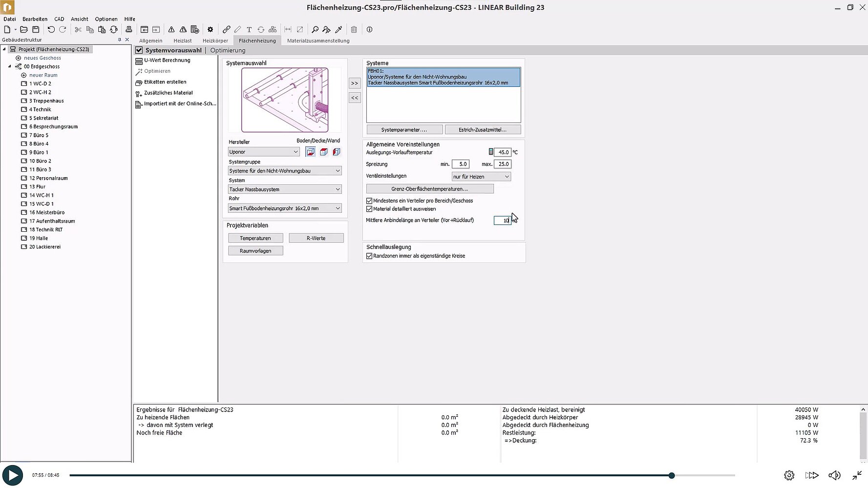The width and height of the screenshot is (868, 488).
Task: Open the Hersteller dropdown showing Uponor
Action: 264,152
